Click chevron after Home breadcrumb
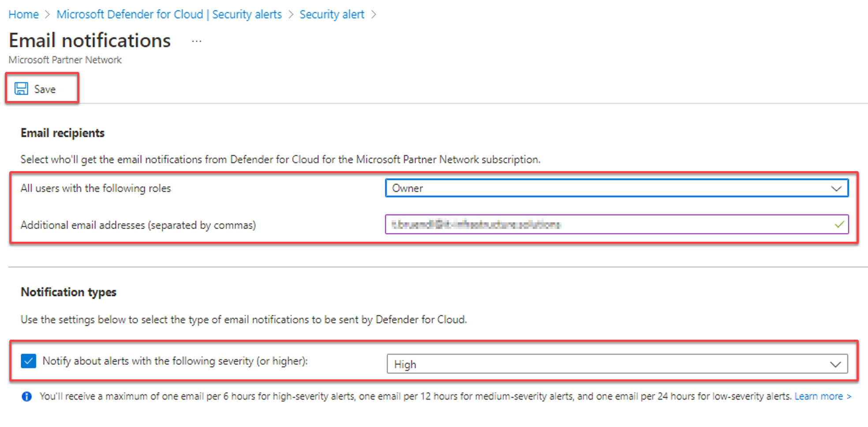Image resolution: width=868 pixels, height=427 pixels. coord(48,15)
